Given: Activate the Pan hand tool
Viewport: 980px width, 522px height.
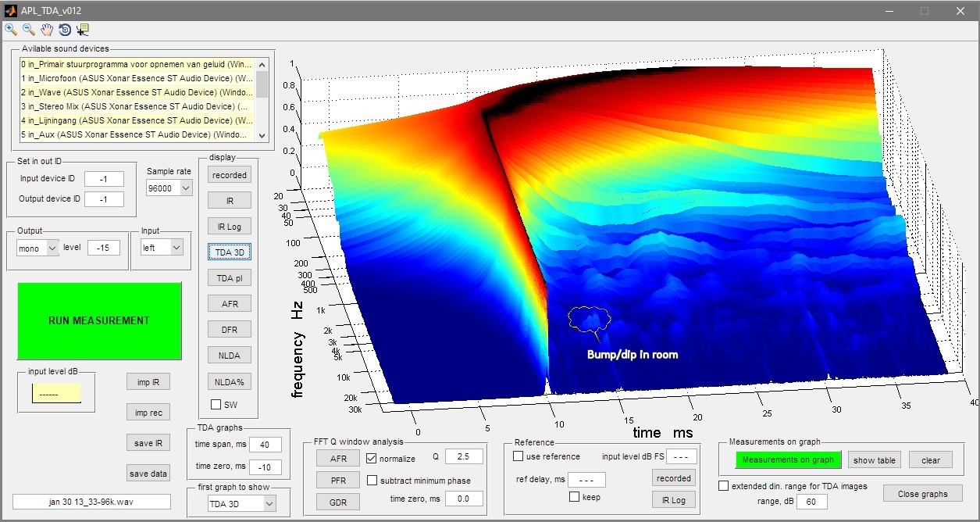Looking at the screenshot, I should pyautogui.click(x=47, y=30).
